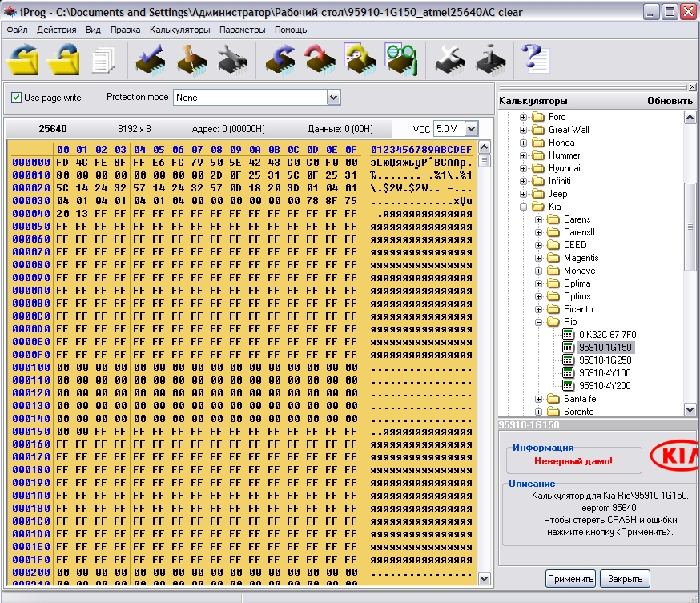Open the help question mark icon
Screen dimensions: 700x603
click(534, 60)
